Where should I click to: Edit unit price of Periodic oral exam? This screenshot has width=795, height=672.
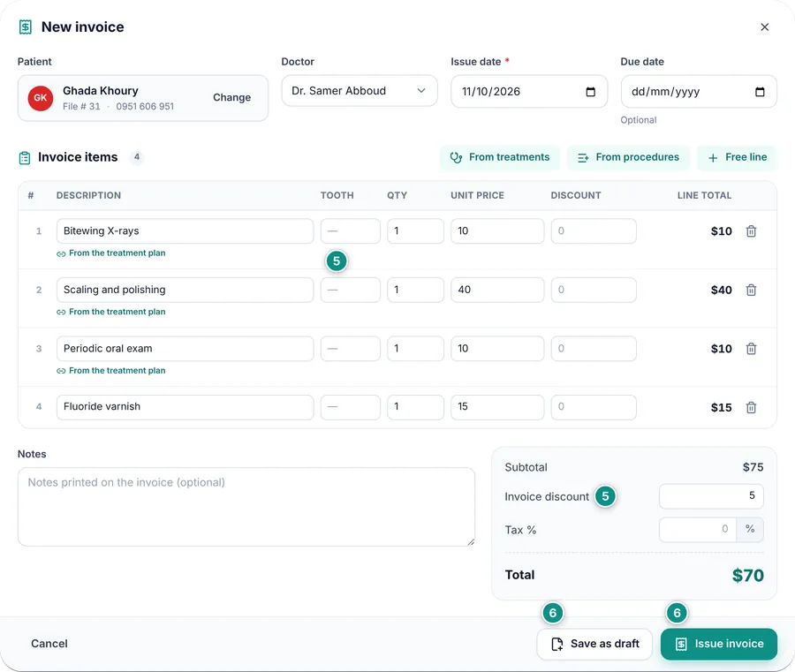point(497,349)
